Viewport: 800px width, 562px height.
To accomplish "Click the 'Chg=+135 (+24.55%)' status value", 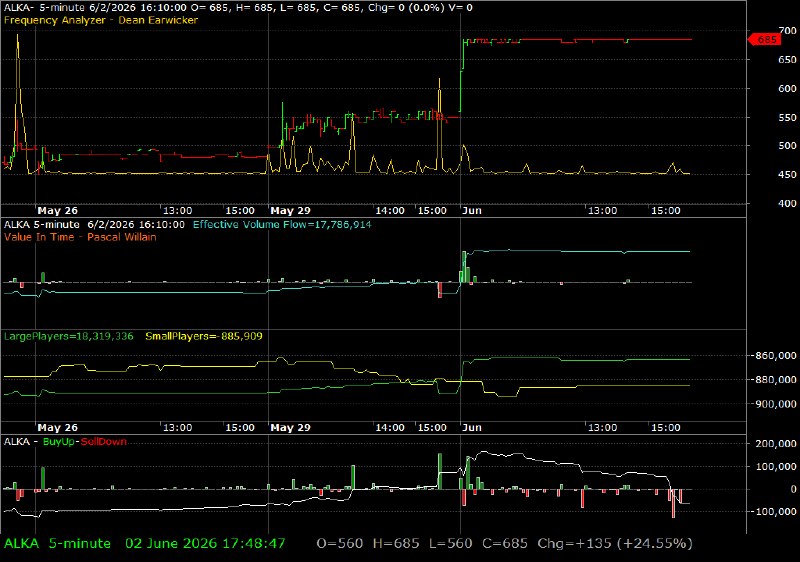I will click(615, 544).
